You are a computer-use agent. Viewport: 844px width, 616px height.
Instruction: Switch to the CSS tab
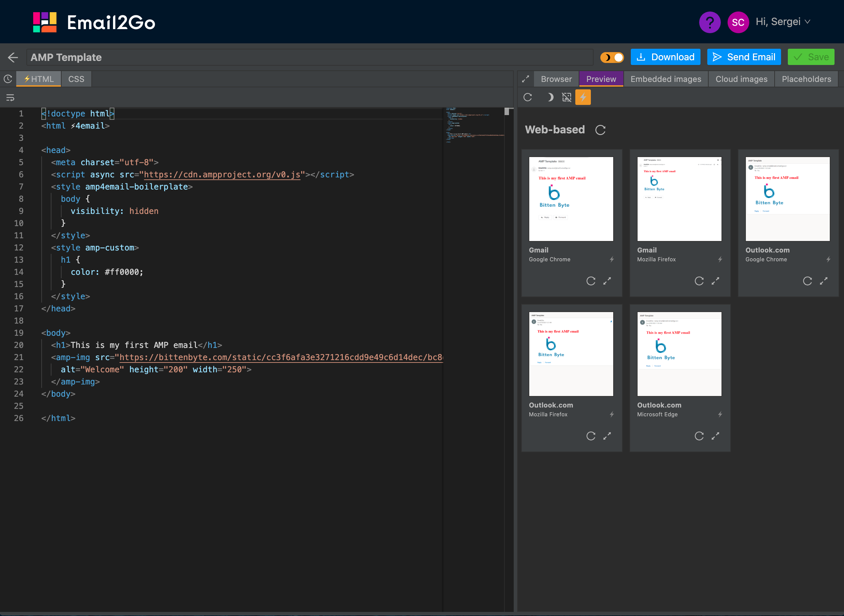click(77, 79)
